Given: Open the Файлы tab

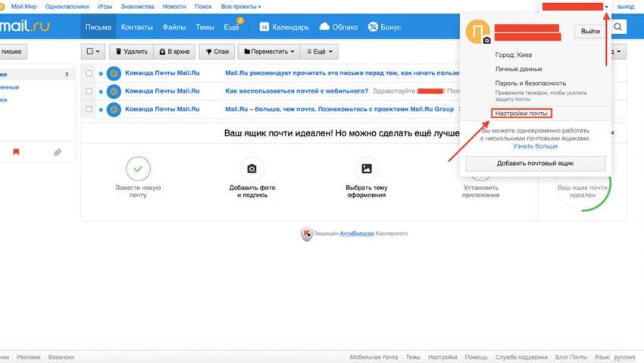Looking at the screenshot, I should [174, 27].
